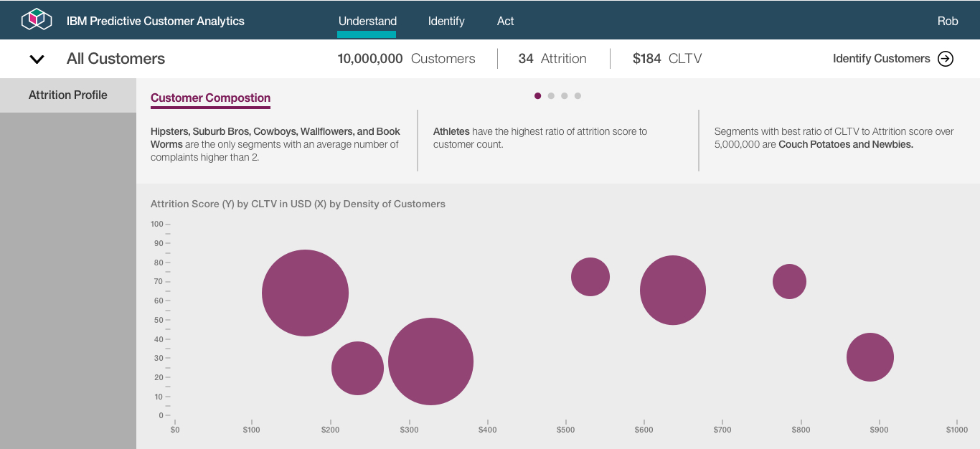Click the circled arrow next to Identify Customers
This screenshot has height=449, width=980.
[946, 59]
